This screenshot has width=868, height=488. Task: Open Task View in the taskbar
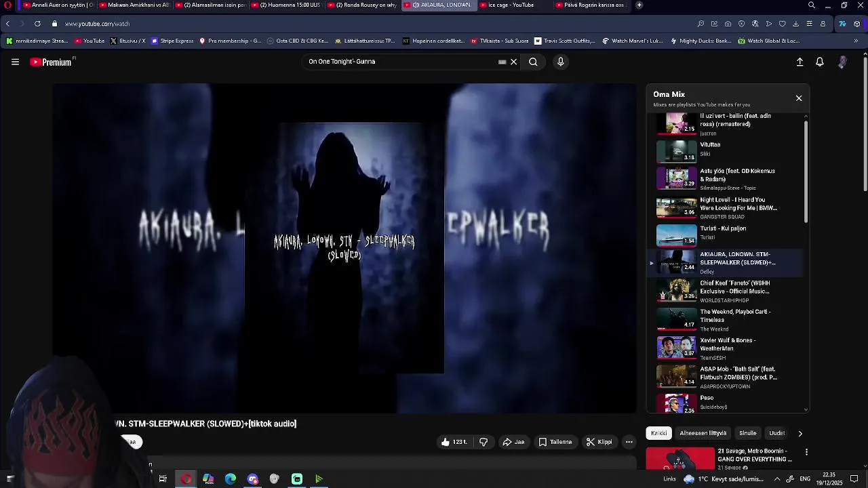coord(163,479)
